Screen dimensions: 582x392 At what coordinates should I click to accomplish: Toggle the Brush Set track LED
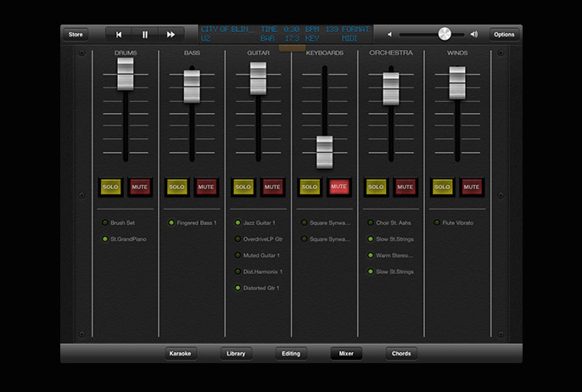tap(105, 222)
